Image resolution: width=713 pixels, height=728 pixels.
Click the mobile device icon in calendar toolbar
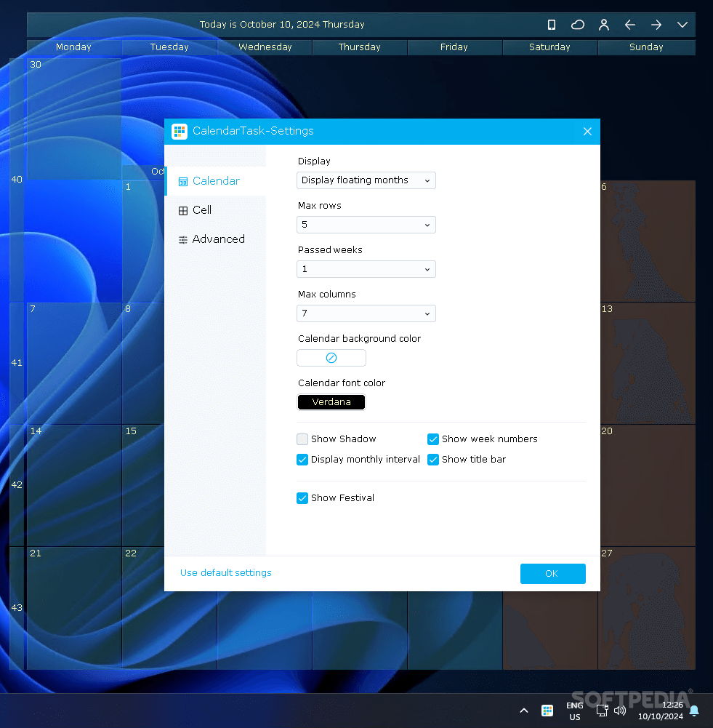pos(552,24)
